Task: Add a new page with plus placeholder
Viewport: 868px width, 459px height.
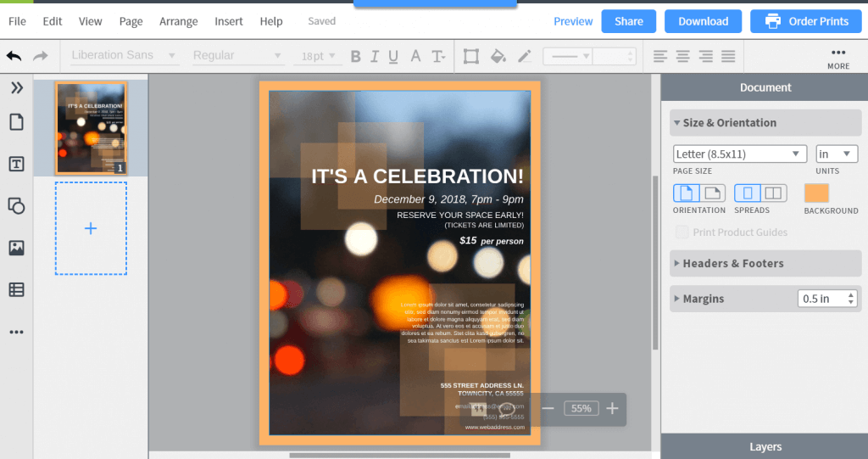Action: [x=91, y=228]
